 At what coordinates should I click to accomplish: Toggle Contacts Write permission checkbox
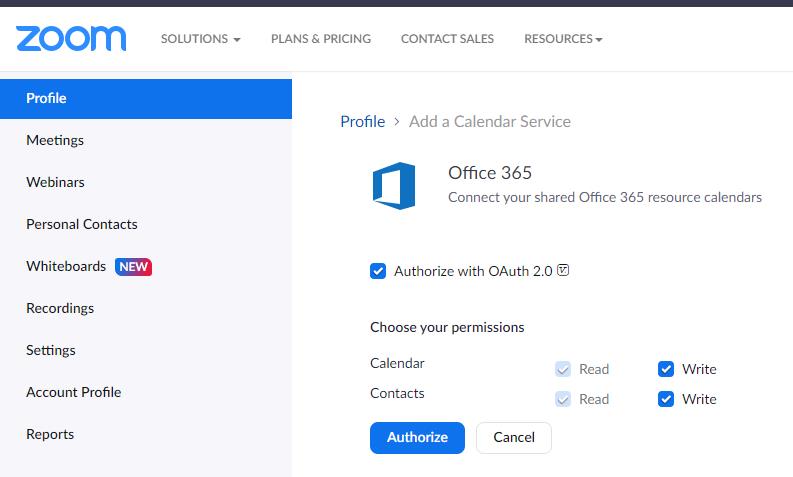tap(666, 399)
